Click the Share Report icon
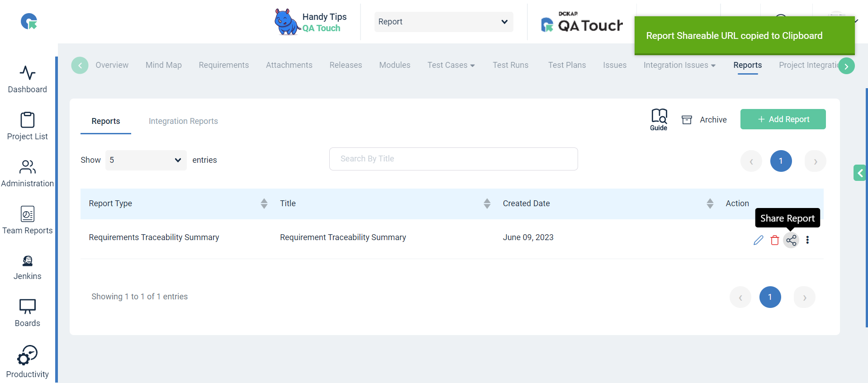This screenshot has height=383, width=868. pyautogui.click(x=791, y=240)
